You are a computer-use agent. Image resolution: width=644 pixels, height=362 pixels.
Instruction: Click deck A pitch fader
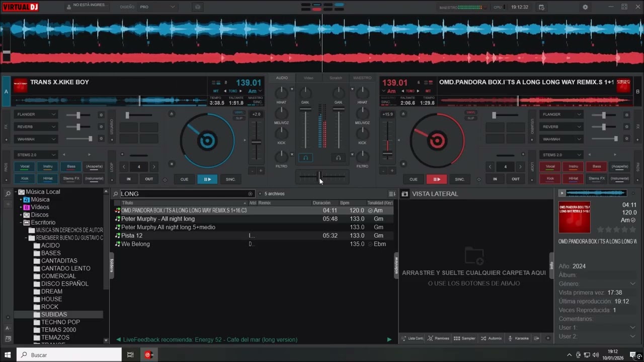pyautogui.click(x=256, y=142)
